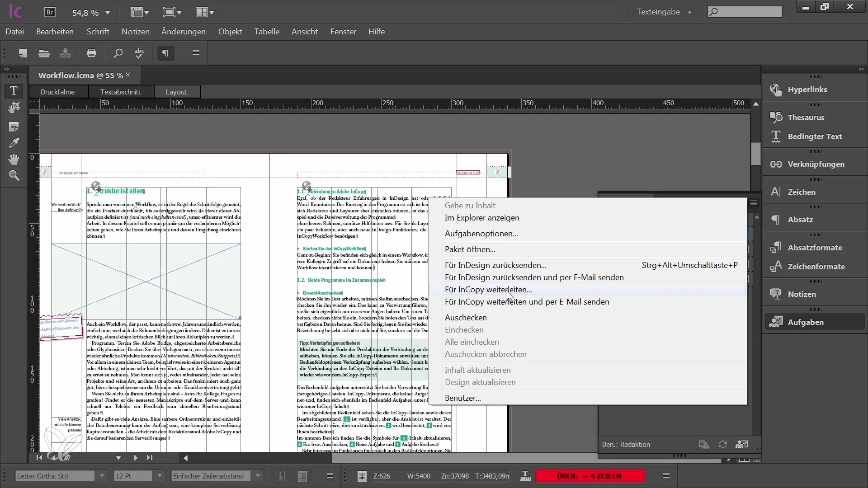Switch to the Layout tab
Viewport: 868px width, 488px height.
[176, 91]
